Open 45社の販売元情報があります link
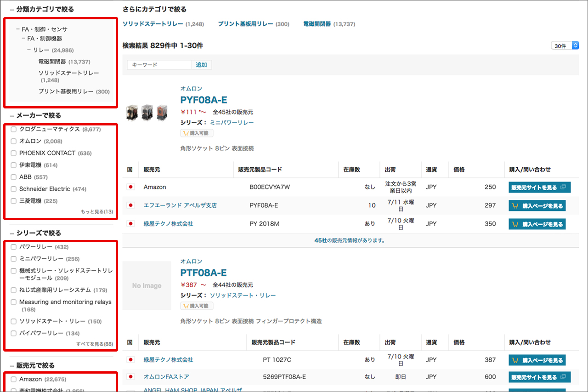 click(x=350, y=240)
